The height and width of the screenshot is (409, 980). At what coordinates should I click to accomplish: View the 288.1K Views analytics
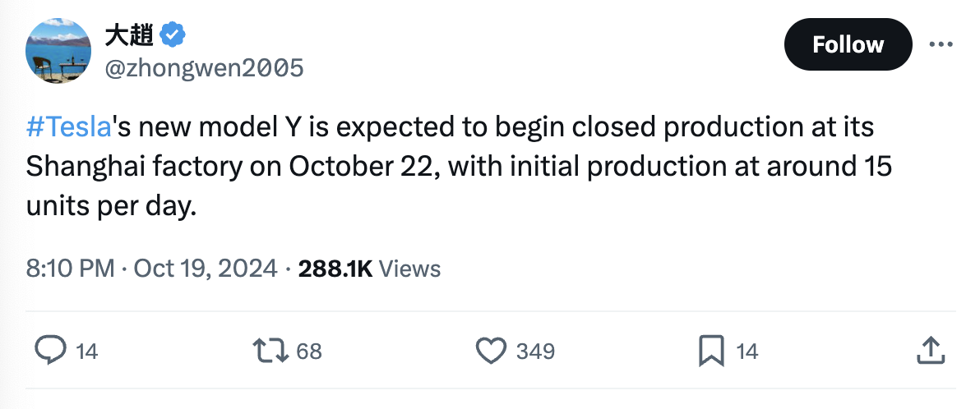(369, 269)
